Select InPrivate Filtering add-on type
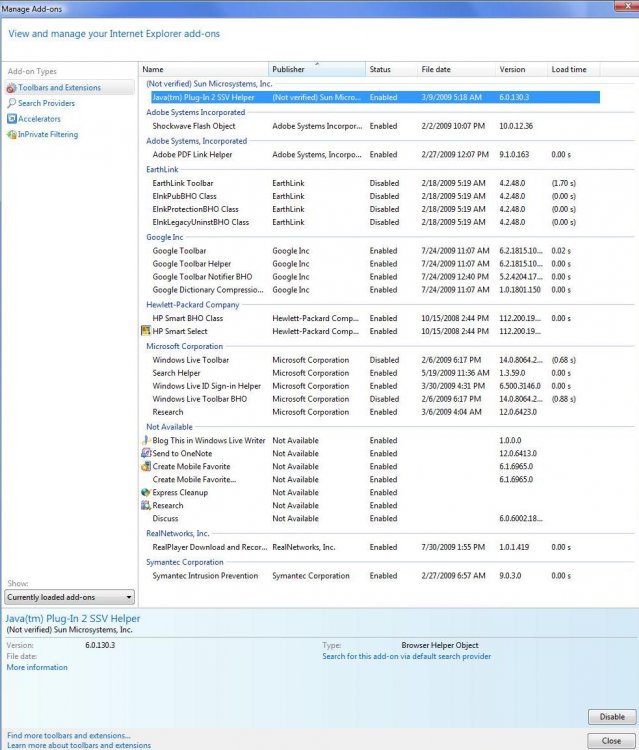The width and height of the screenshot is (639, 750). pos(48,134)
